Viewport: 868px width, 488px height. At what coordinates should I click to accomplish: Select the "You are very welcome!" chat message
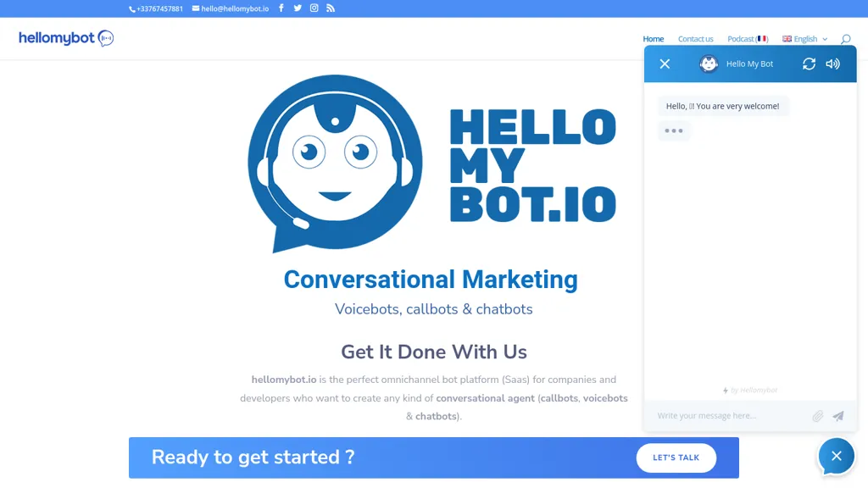(x=723, y=106)
